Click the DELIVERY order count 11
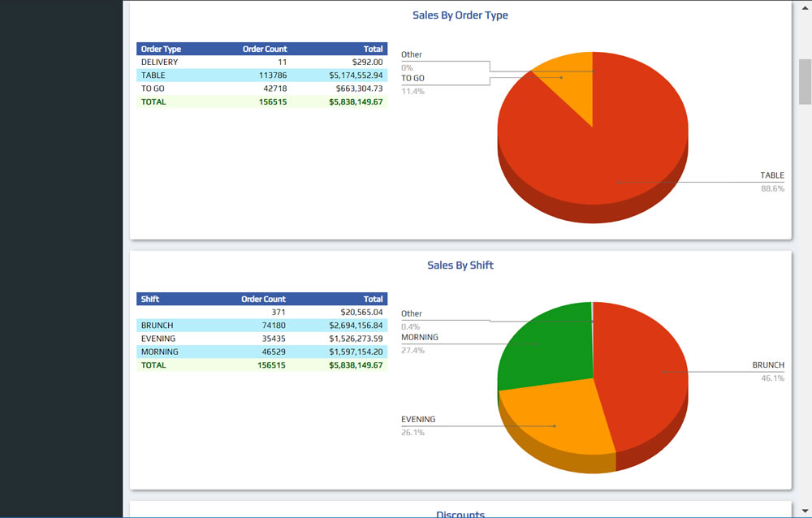 point(283,63)
